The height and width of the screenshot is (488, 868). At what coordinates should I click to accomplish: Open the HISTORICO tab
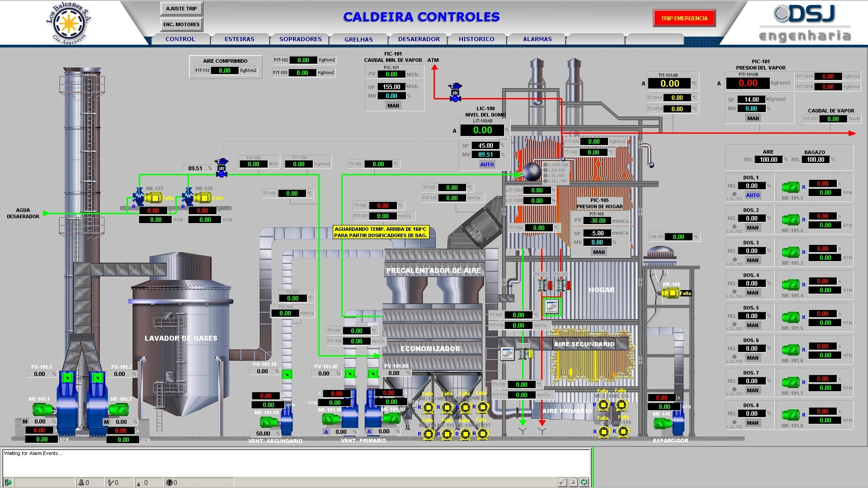tap(476, 39)
